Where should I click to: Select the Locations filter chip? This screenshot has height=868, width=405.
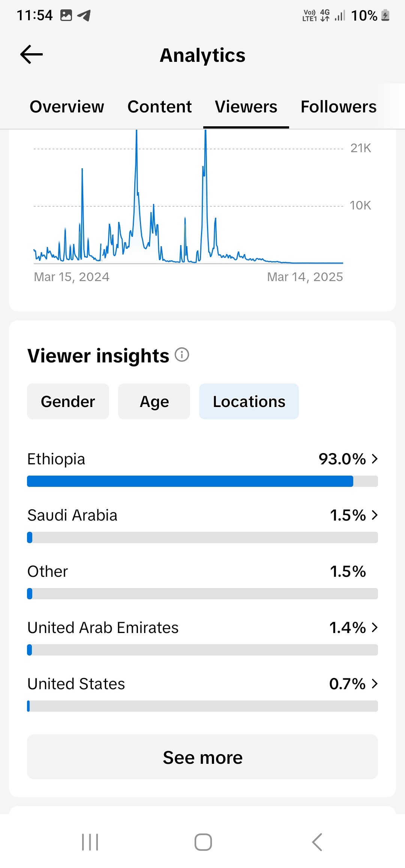tap(249, 401)
